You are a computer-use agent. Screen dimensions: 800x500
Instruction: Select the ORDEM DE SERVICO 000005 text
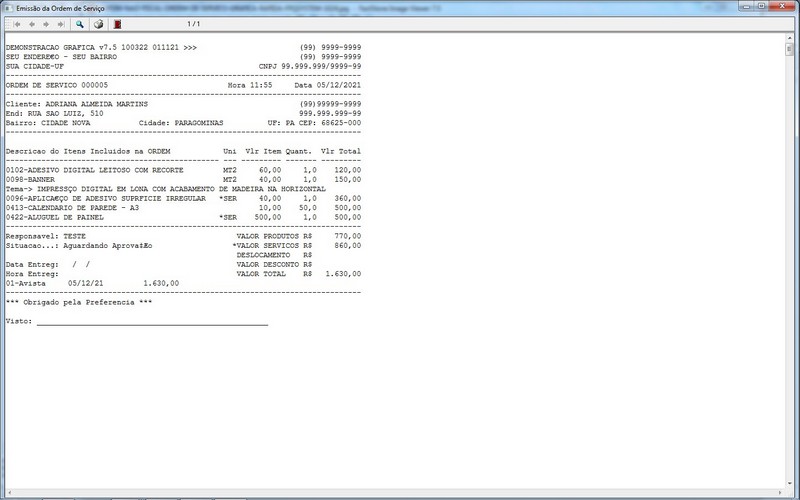57,85
